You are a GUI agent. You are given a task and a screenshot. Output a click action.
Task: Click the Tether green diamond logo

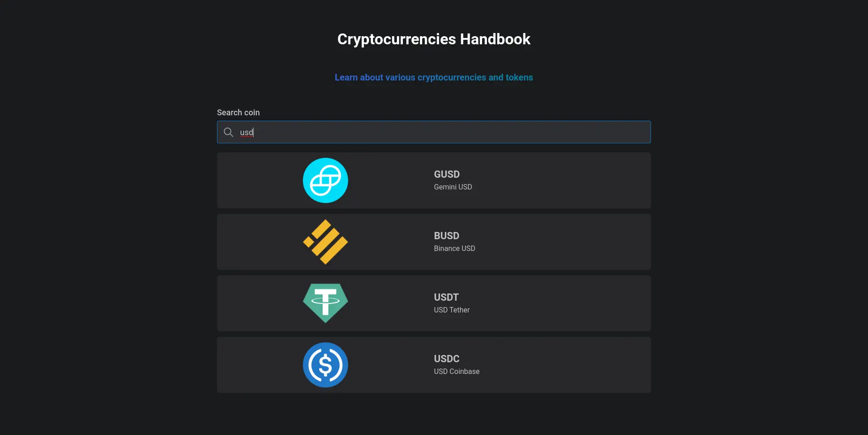325,303
